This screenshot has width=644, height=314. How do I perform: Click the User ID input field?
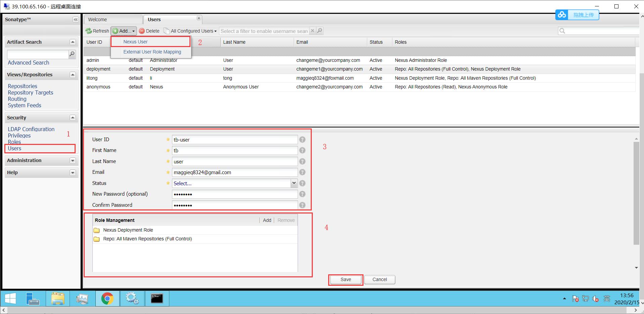pos(235,140)
